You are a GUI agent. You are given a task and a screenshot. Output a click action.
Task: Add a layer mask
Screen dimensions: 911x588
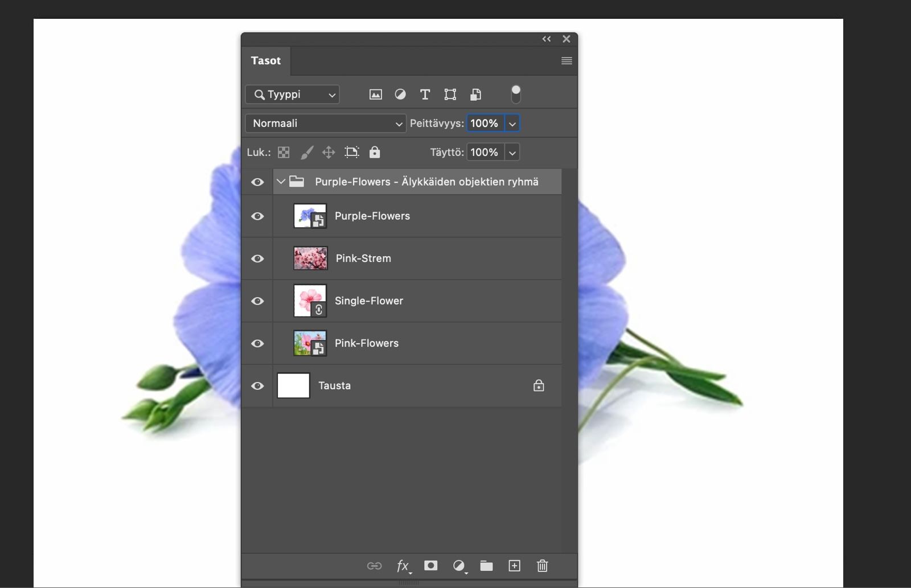tap(431, 566)
